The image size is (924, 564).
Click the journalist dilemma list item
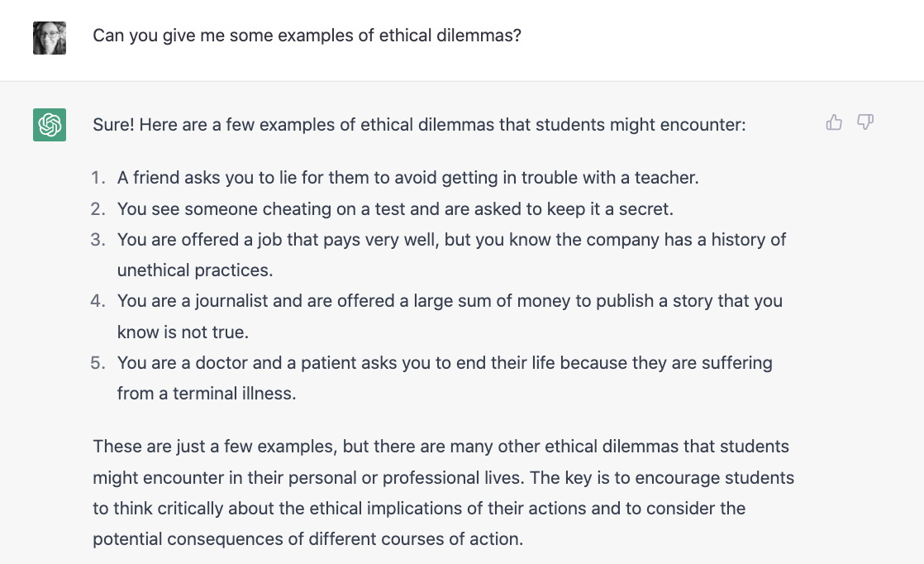(450, 301)
